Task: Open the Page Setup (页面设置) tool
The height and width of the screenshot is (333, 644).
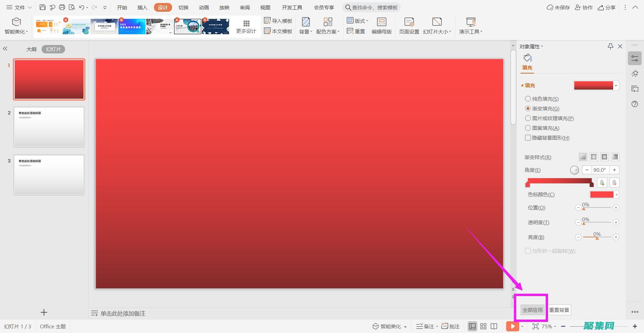Action: pyautogui.click(x=409, y=26)
